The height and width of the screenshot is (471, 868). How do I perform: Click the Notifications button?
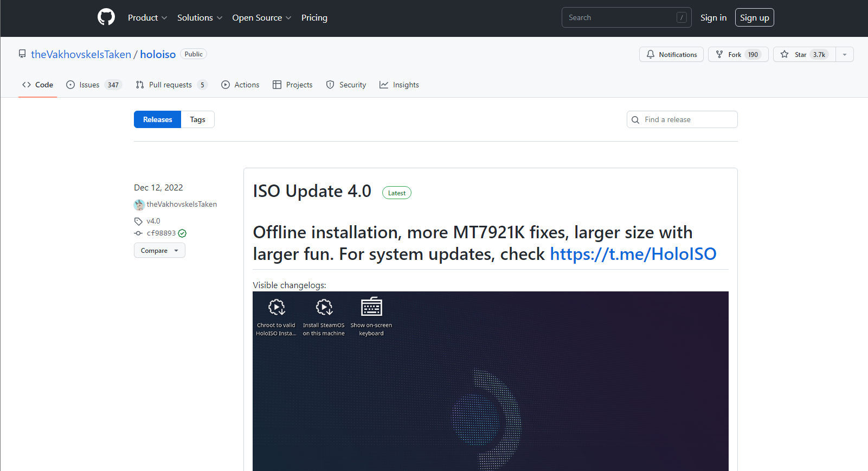[671, 54]
